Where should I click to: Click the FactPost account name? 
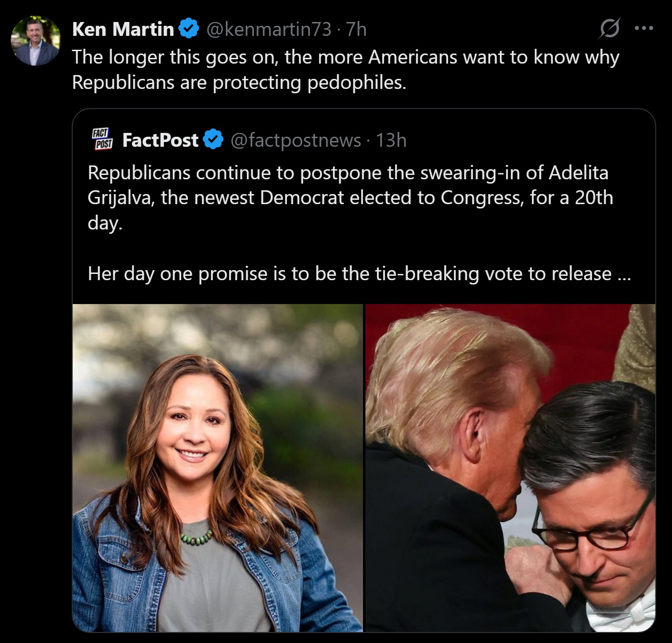tap(160, 141)
